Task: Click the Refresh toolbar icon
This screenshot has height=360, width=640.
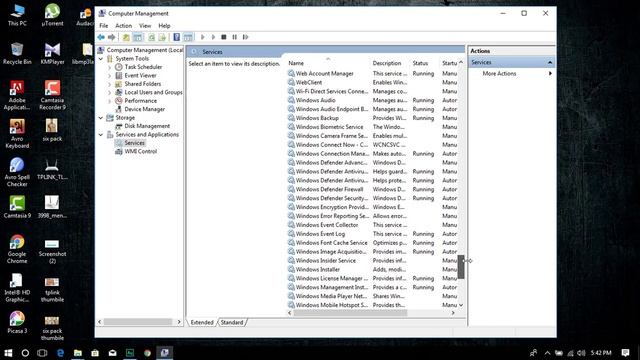Action: [151, 37]
